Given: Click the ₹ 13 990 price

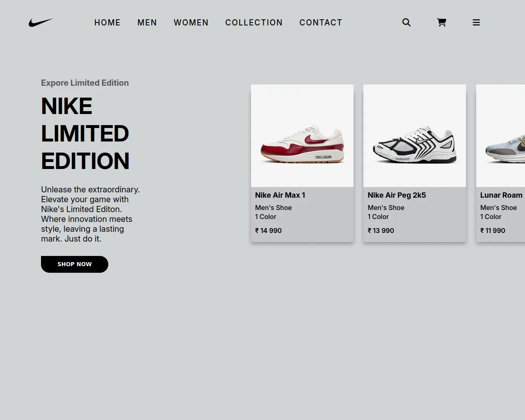Looking at the screenshot, I should click(381, 231).
